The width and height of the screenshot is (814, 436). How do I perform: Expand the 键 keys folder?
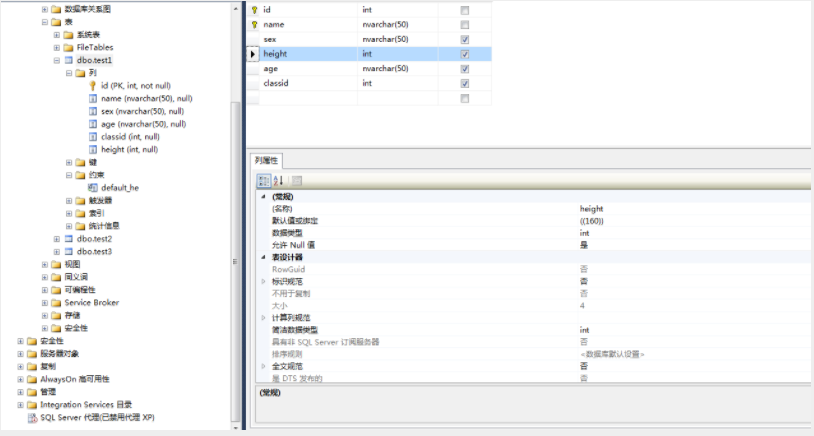coord(69,162)
